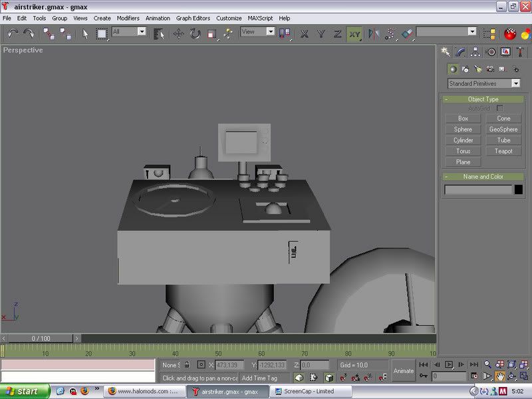Activate the Select and Move tool
532x399 pixels.
(178, 34)
